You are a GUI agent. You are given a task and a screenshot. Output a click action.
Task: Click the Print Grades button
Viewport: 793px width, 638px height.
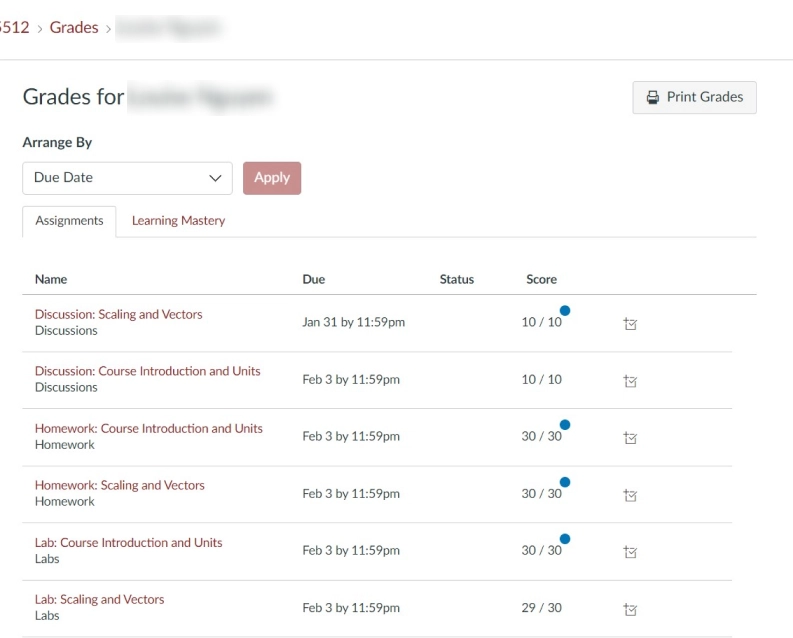694,97
